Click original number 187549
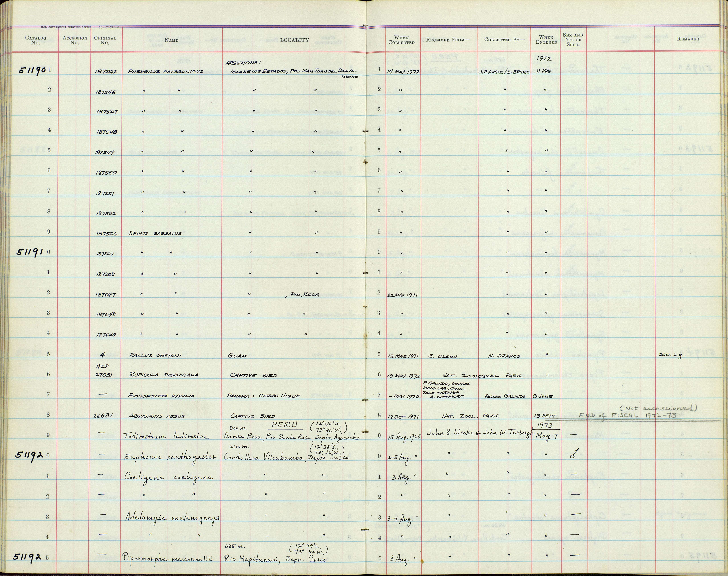 [105, 152]
